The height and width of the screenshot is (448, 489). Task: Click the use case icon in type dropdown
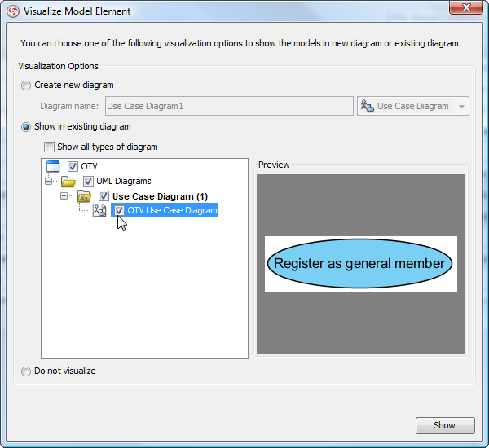tap(367, 107)
